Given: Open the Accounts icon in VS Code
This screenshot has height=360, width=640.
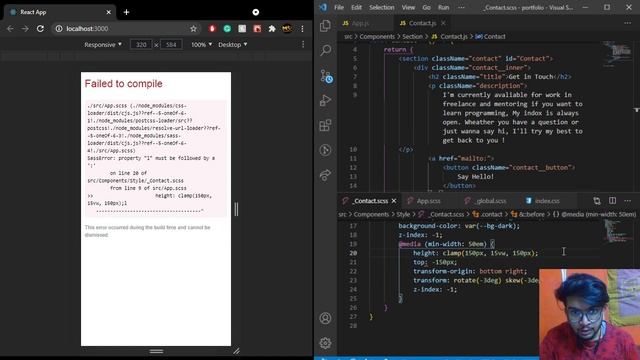Looking at the screenshot, I should tap(325, 318).
